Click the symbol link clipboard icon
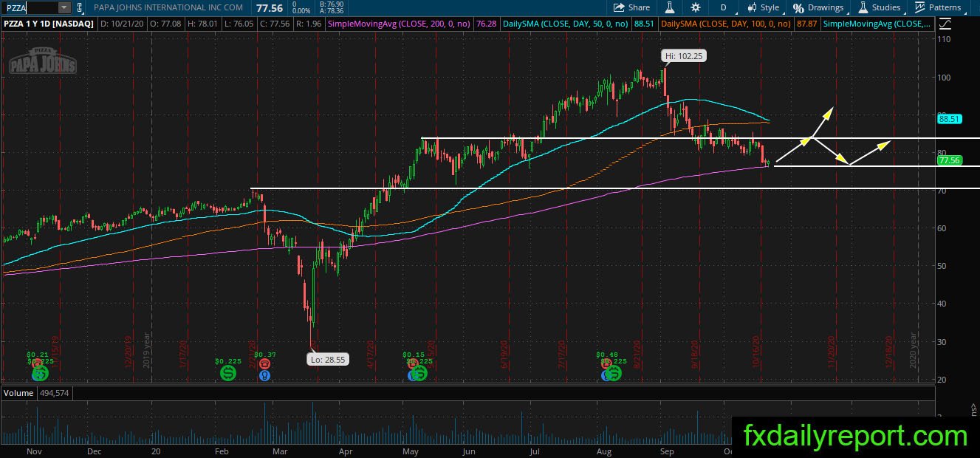980x458 pixels. (x=80, y=7)
